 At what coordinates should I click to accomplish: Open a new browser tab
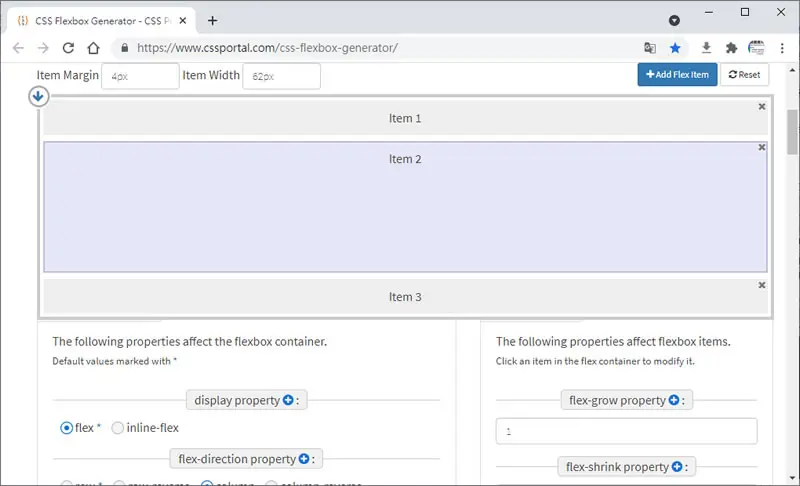coord(213,21)
